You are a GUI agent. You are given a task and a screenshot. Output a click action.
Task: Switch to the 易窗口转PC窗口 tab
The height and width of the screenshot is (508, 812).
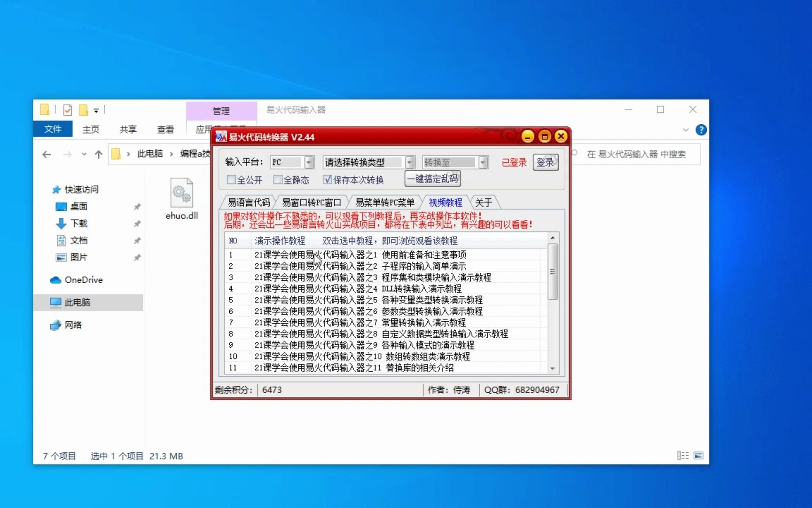tap(311, 202)
